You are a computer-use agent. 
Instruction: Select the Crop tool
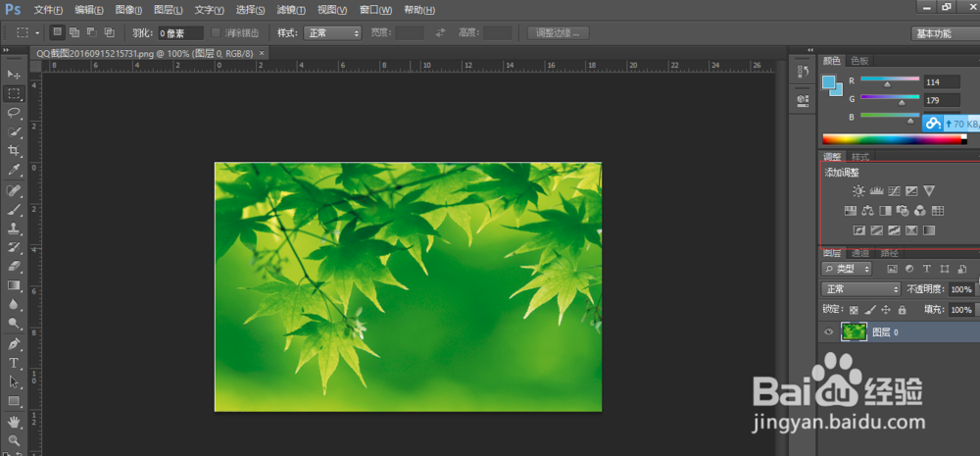(x=14, y=151)
